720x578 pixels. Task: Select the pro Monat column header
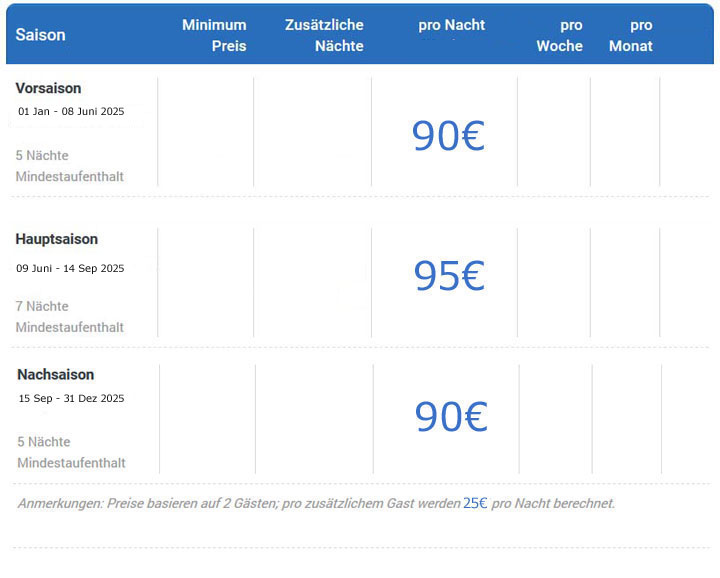point(630,35)
